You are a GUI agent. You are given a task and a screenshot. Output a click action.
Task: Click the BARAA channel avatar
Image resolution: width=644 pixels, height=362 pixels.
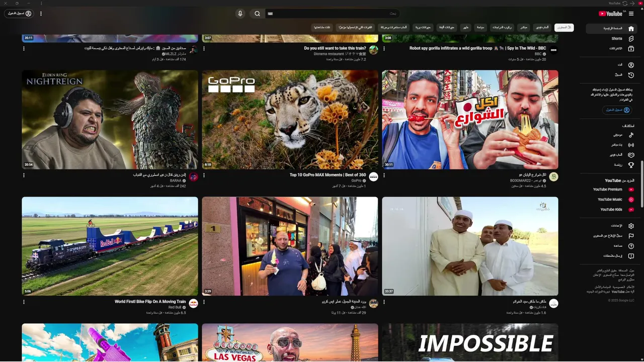point(193,176)
